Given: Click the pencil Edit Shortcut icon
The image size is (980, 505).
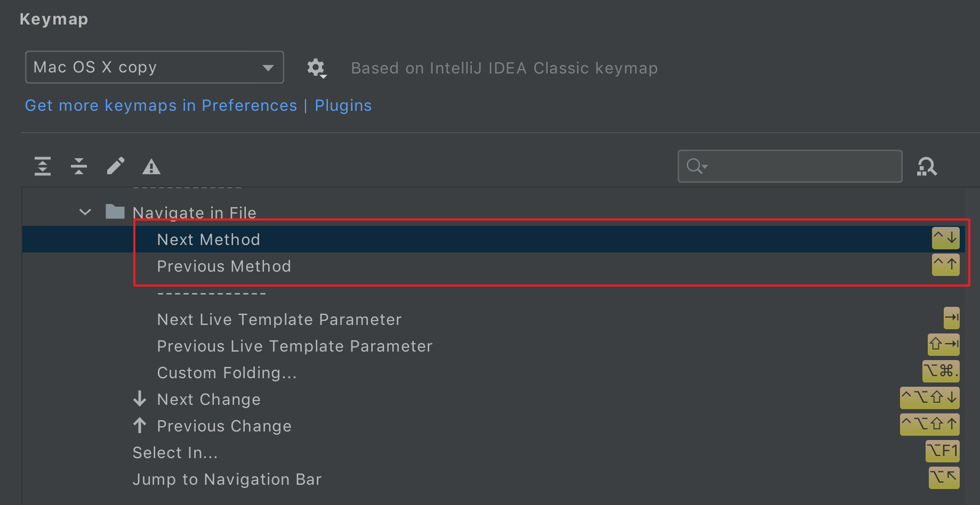Looking at the screenshot, I should click(115, 166).
